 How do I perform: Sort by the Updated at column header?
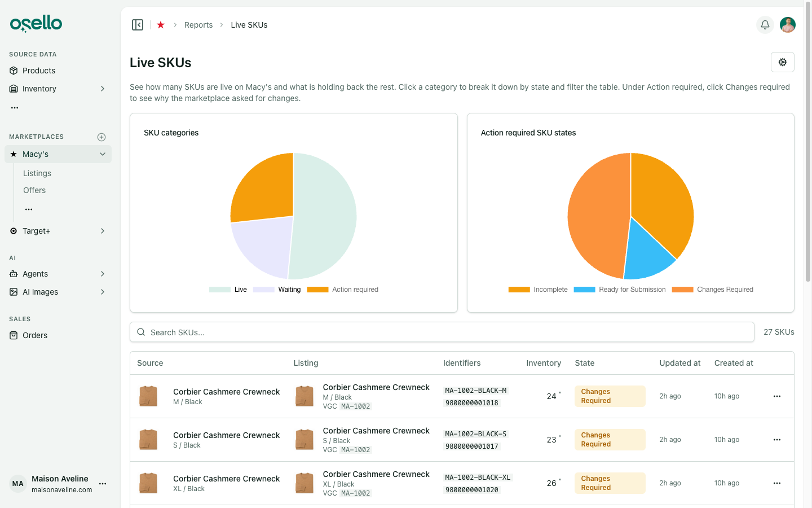[680, 363]
